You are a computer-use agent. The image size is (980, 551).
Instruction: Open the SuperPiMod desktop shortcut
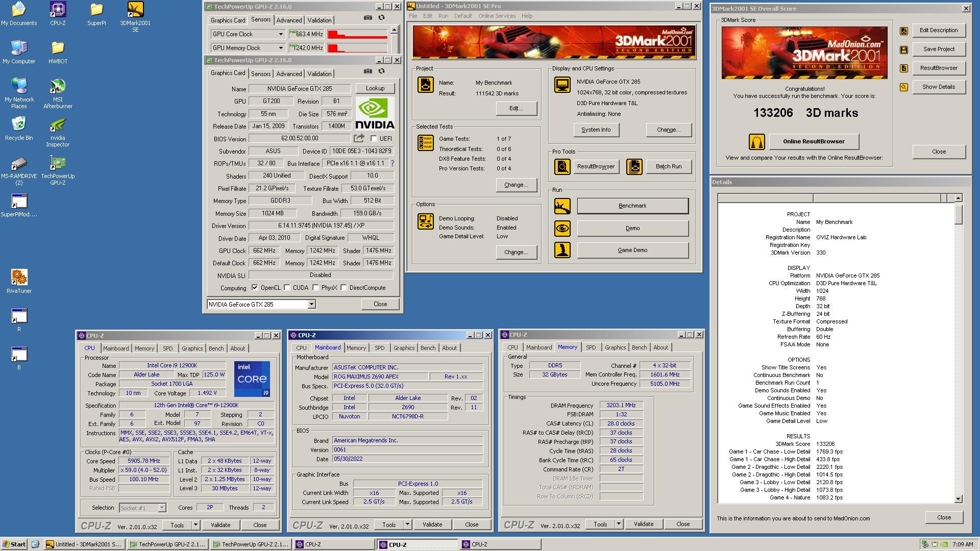point(19,205)
